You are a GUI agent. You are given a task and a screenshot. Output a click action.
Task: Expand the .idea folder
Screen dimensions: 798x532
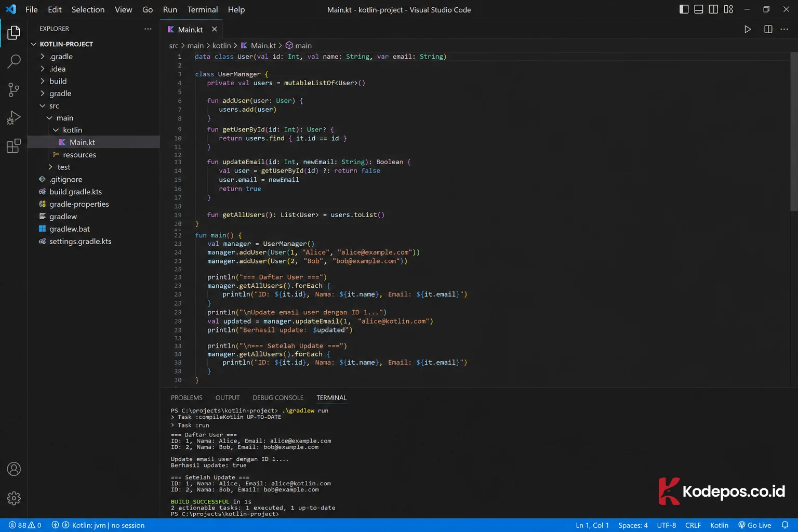[94, 69]
